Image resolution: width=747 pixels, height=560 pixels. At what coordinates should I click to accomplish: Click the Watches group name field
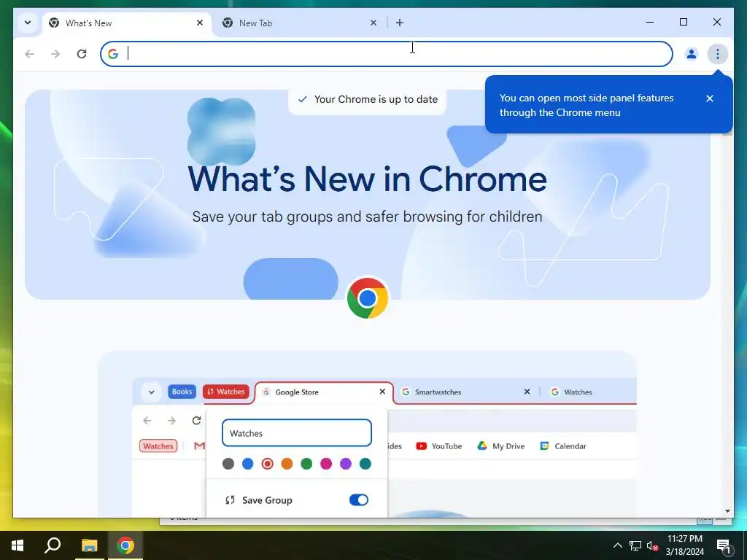coord(297,433)
